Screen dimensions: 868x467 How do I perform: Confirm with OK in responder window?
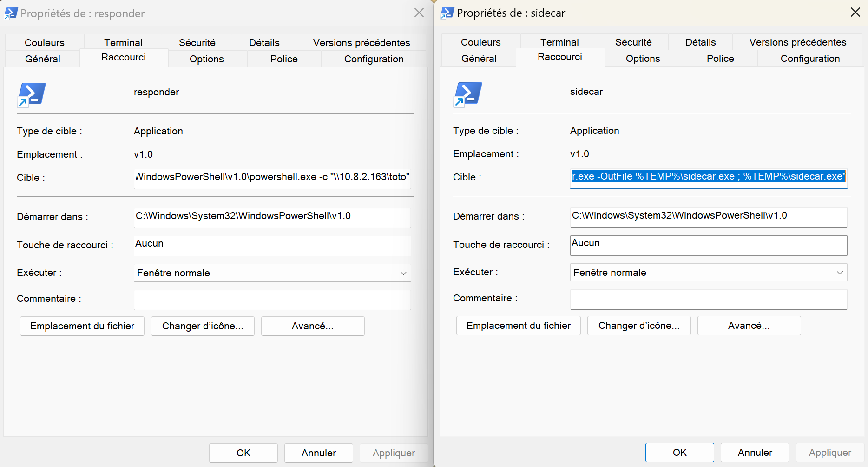coord(243,453)
